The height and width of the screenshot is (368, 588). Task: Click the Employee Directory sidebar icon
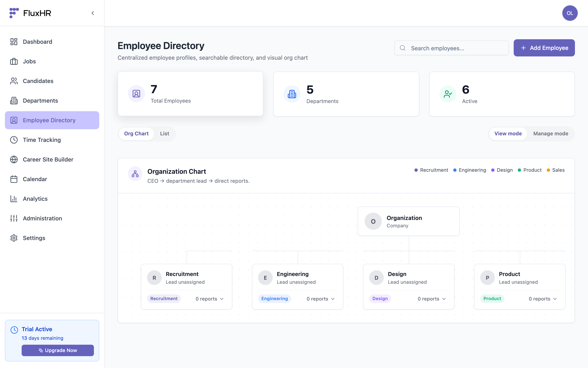[x=14, y=120]
